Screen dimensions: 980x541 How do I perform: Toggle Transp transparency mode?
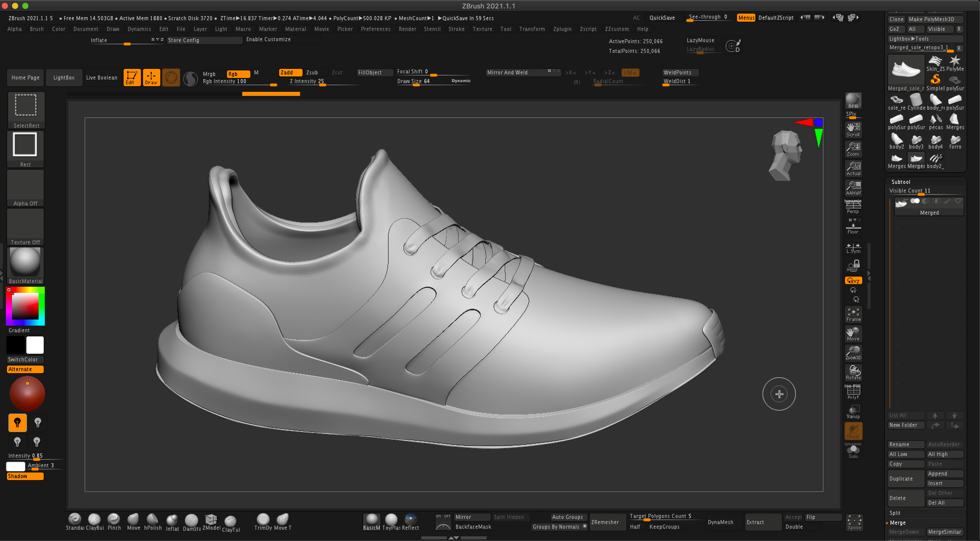click(853, 412)
